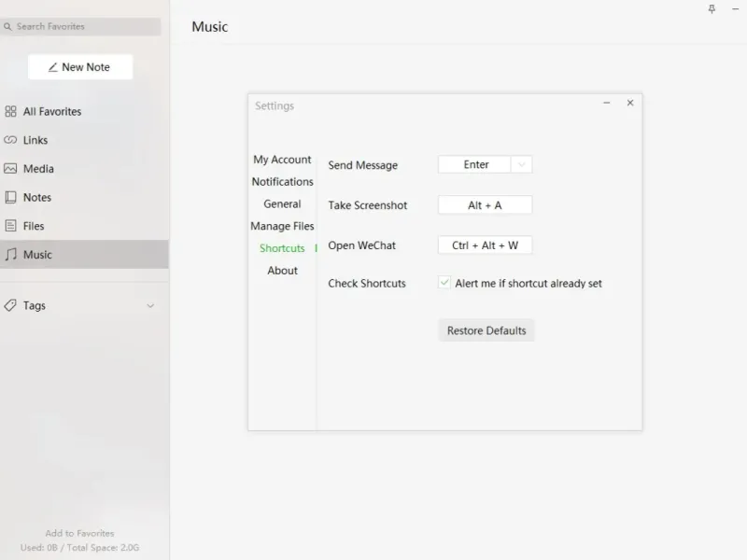
Task: Select the Shortcuts settings tab
Action: (282, 248)
